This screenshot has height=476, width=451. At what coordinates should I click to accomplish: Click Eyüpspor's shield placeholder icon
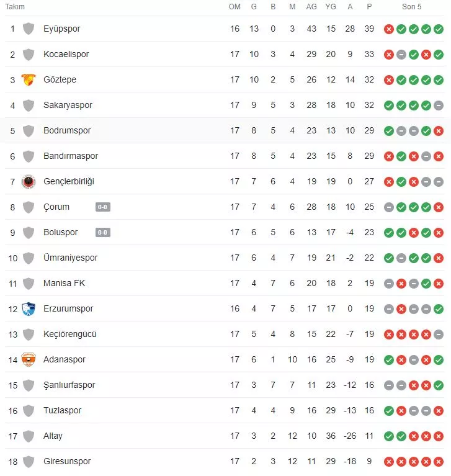coord(29,29)
